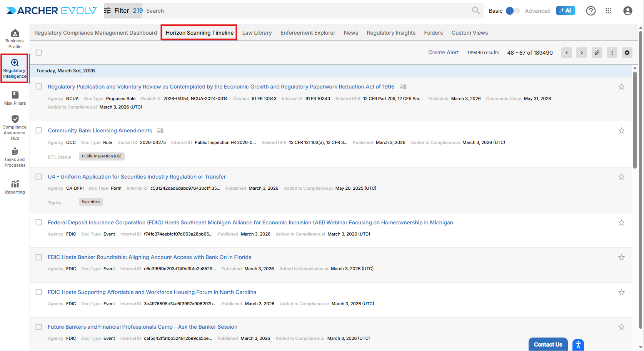Switch to the Enforcement Explorer tab
This screenshot has height=351, width=644.
(307, 33)
